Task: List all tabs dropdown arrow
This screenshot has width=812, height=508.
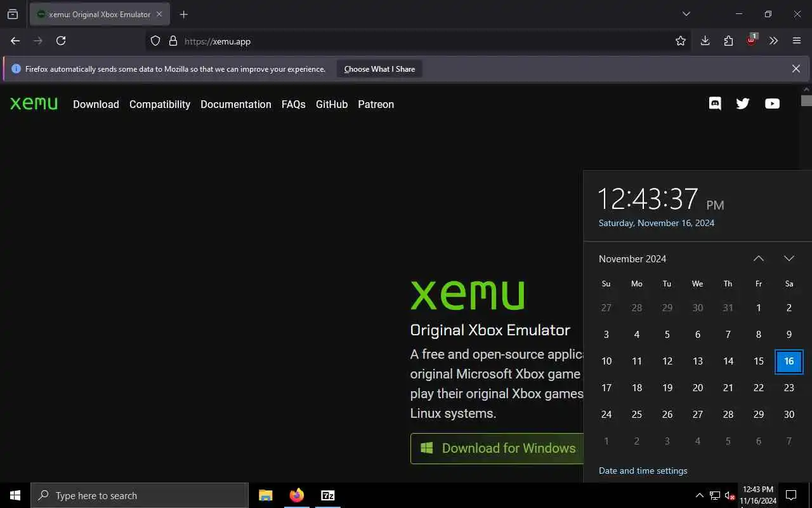Action: (x=686, y=13)
